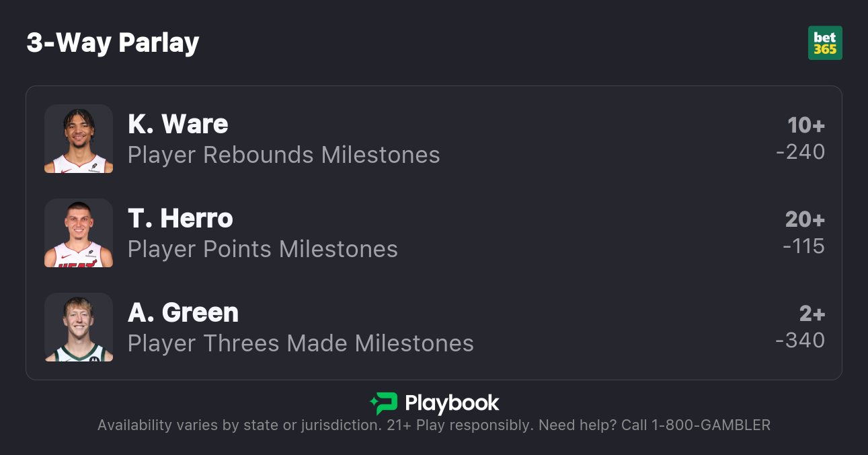Click the Playbook wordmark text
This screenshot has height=455, width=868.
click(452, 403)
